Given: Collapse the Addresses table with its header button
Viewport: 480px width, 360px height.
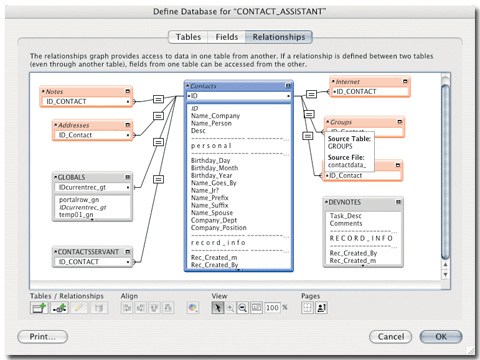Looking at the screenshot, I should [128, 125].
